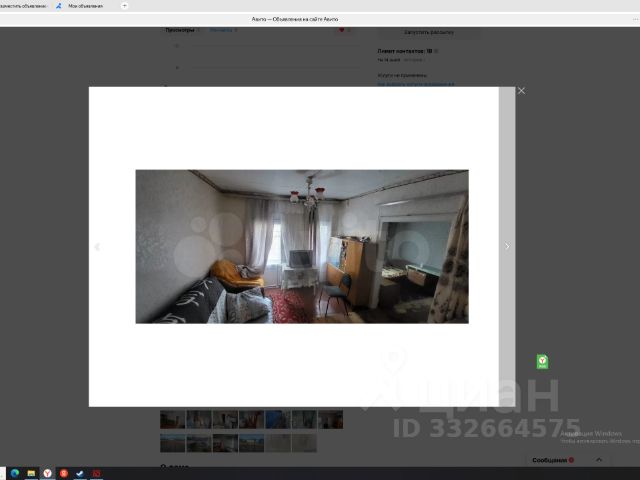Open File Explorer from the taskbar

[31, 473]
